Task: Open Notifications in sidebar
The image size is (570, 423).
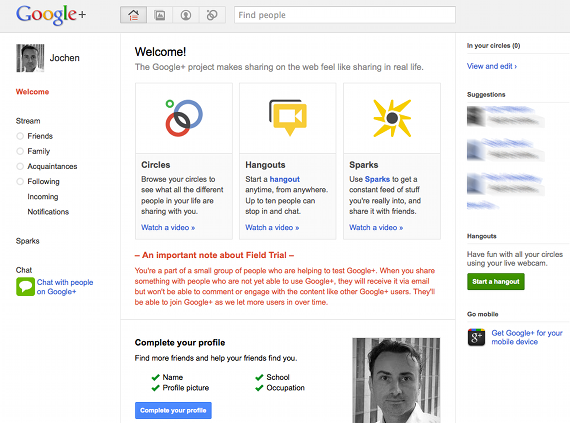Action: 48,212
